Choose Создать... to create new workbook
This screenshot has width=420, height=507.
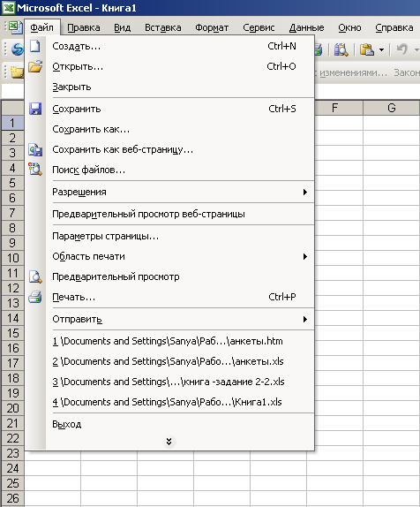(169, 46)
